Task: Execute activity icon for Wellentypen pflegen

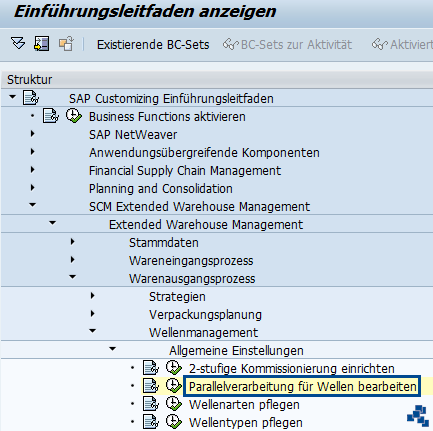Action: click(174, 422)
